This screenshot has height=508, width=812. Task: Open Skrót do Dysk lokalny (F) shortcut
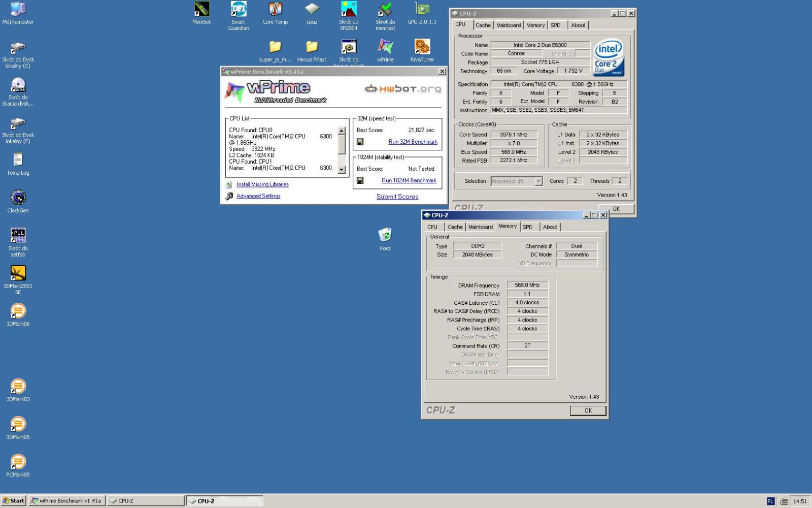[x=18, y=131]
